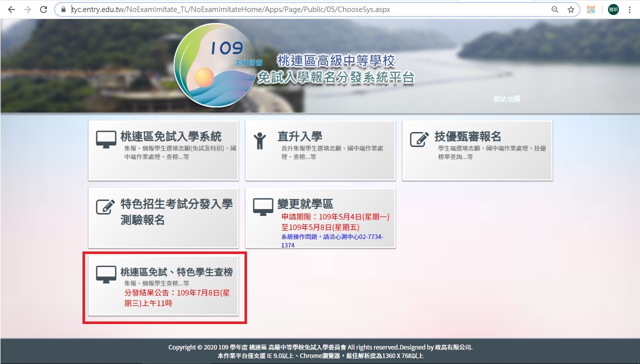Click the person icon beside 直升入學
Image resolution: width=640 pixels, height=364 pixels.
(260, 140)
